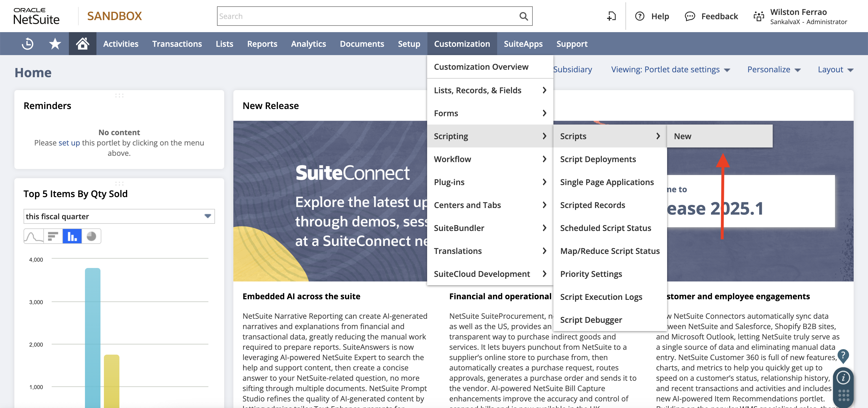Image resolution: width=868 pixels, height=408 pixels.
Task: Open the Documents menu
Action: [362, 44]
